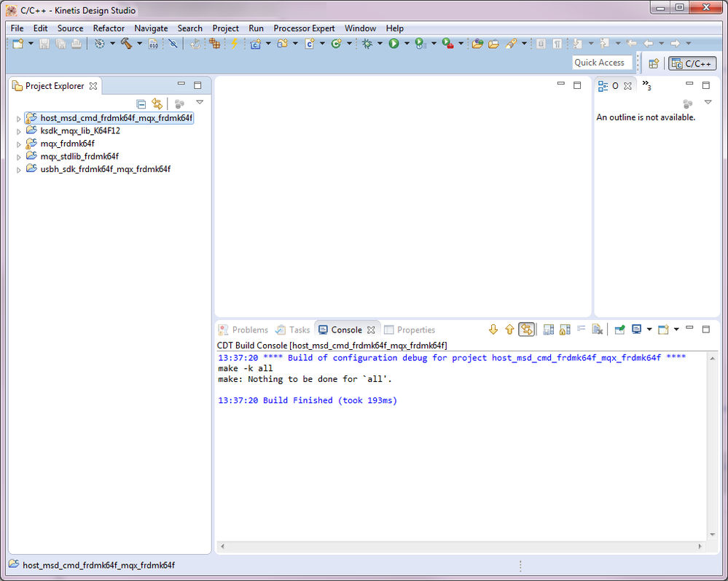This screenshot has width=728, height=581.
Task: Click the New C/C++ Project icon
Action: point(255,44)
